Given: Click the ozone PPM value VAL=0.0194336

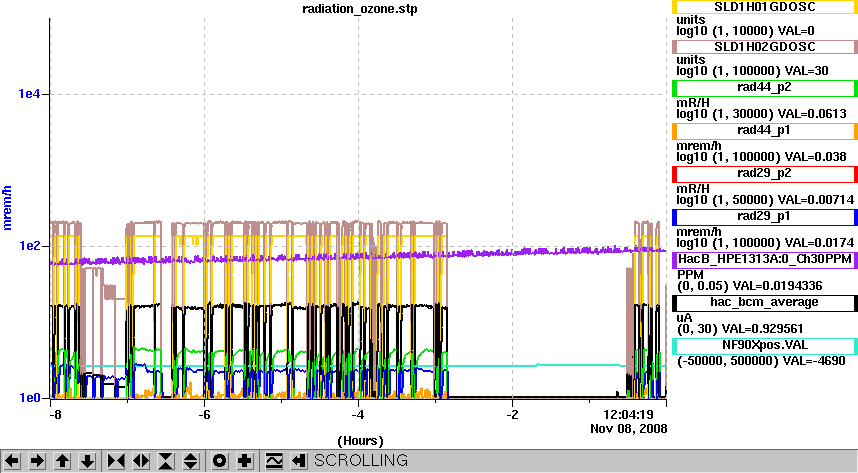Looking at the screenshot, I should [x=777, y=286].
